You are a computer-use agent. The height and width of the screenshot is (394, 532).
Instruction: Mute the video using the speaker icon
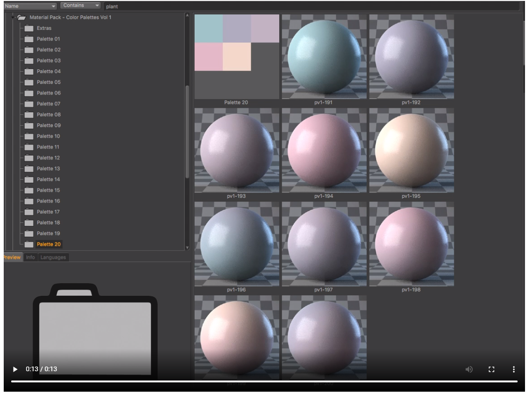coord(469,369)
